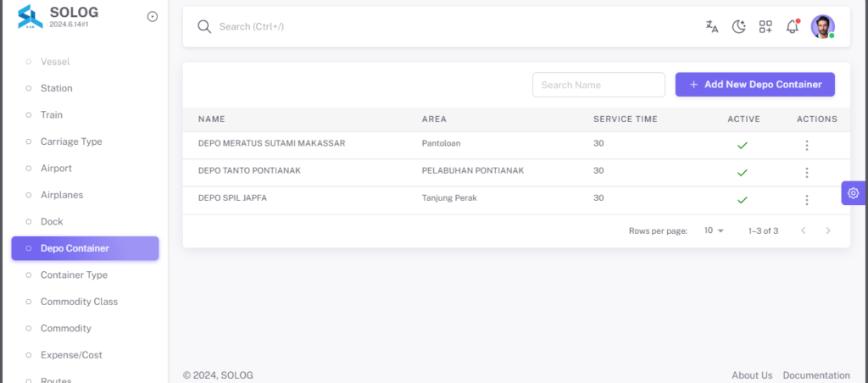868x383 pixels.
Task: Switch to dark mode with moon icon
Action: point(738,26)
